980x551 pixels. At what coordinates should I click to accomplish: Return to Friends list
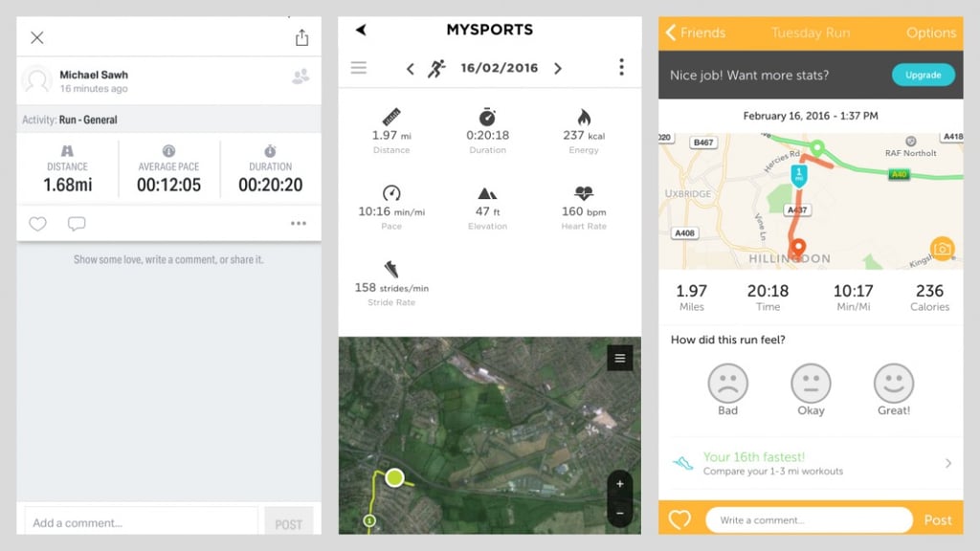(696, 33)
